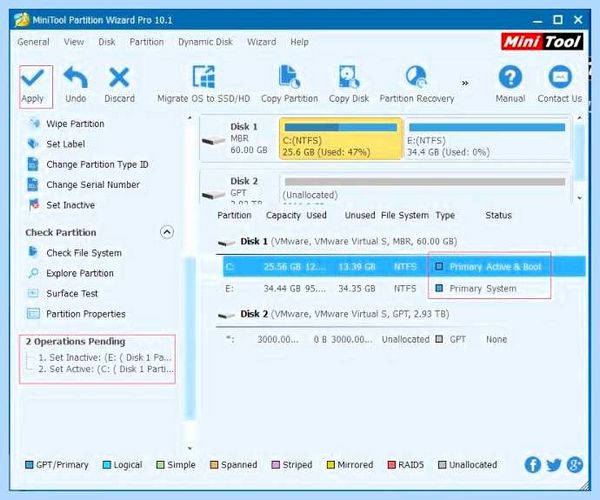Screen dimensions: 600x500
Task: Click the MiniTool logo
Action: click(542, 41)
